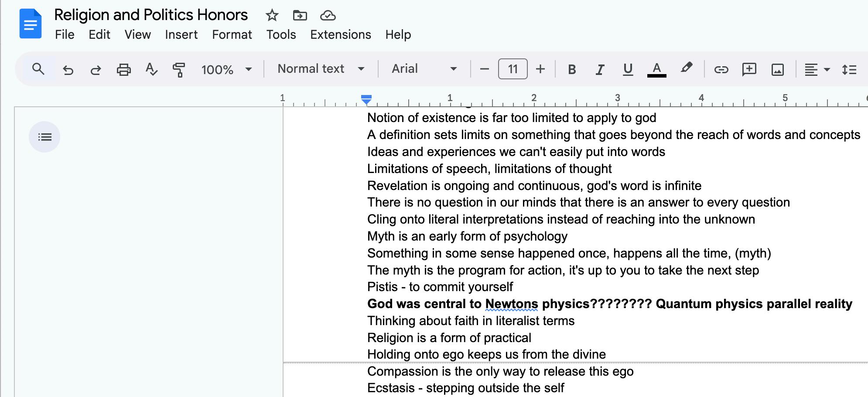The height and width of the screenshot is (397, 868).
Task: Click the line "Revelation is ongoing and continuous"
Action: tap(534, 186)
